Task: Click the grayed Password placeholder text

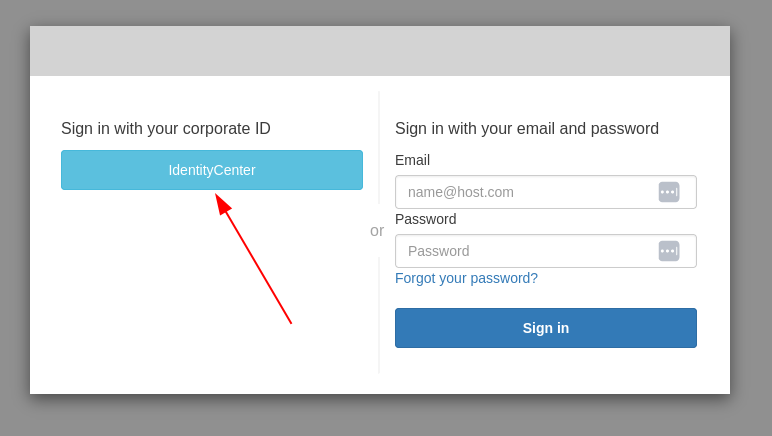Action: 438,251
